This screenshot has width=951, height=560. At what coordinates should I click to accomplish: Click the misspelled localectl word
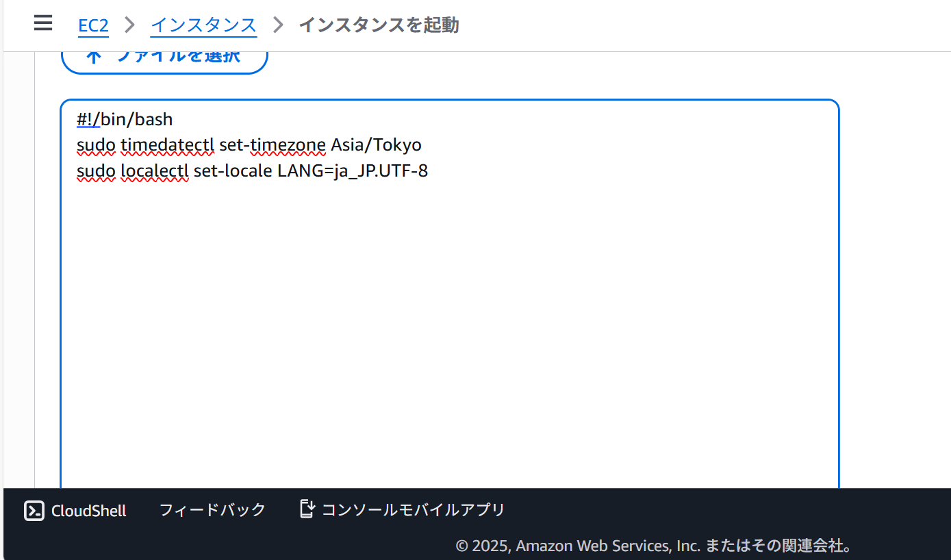point(155,170)
